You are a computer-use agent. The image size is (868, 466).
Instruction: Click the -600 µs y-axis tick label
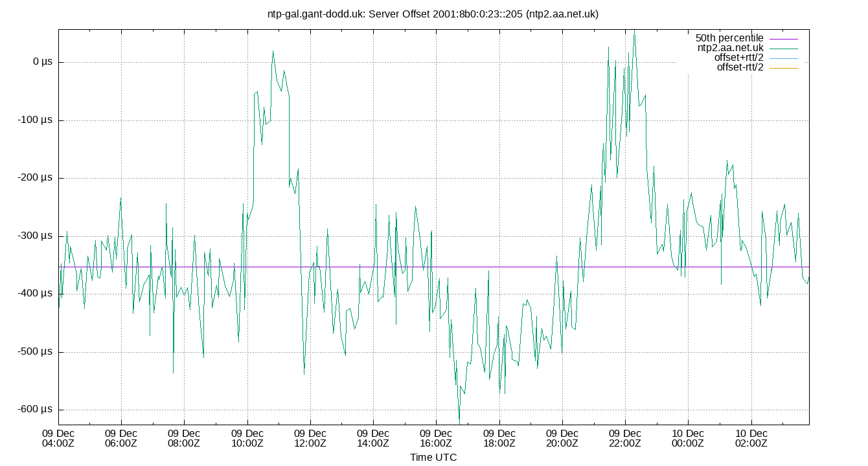pos(35,410)
